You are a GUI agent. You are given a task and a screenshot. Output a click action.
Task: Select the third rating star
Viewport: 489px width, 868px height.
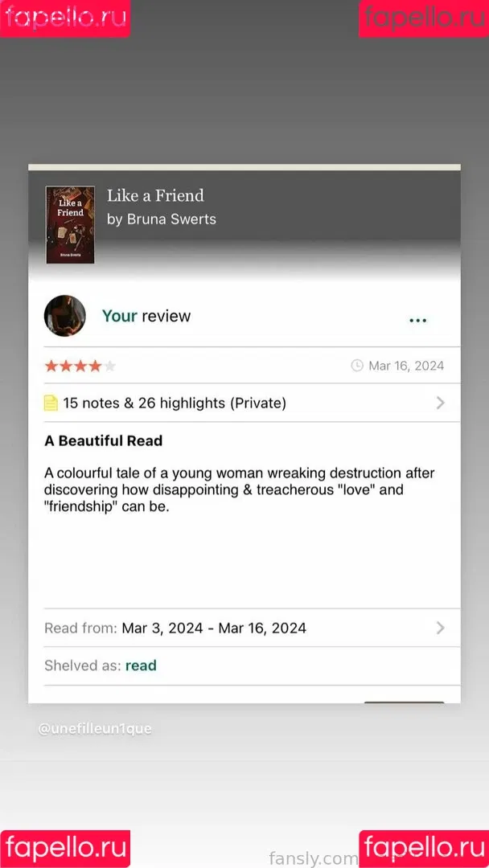click(x=80, y=366)
